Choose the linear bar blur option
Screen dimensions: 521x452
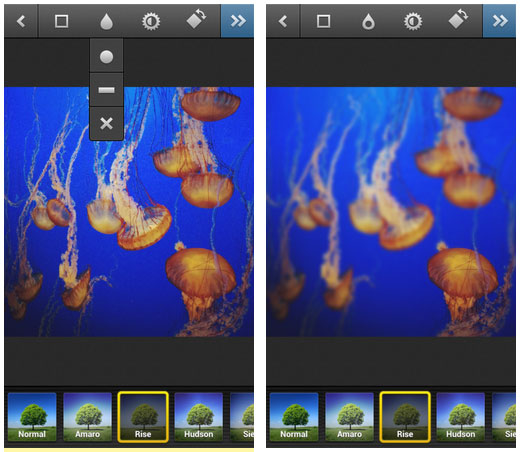point(106,90)
